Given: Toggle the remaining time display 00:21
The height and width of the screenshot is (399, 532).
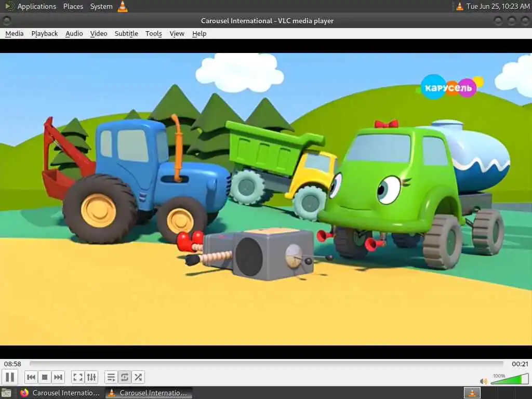Looking at the screenshot, I should click(520, 364).
